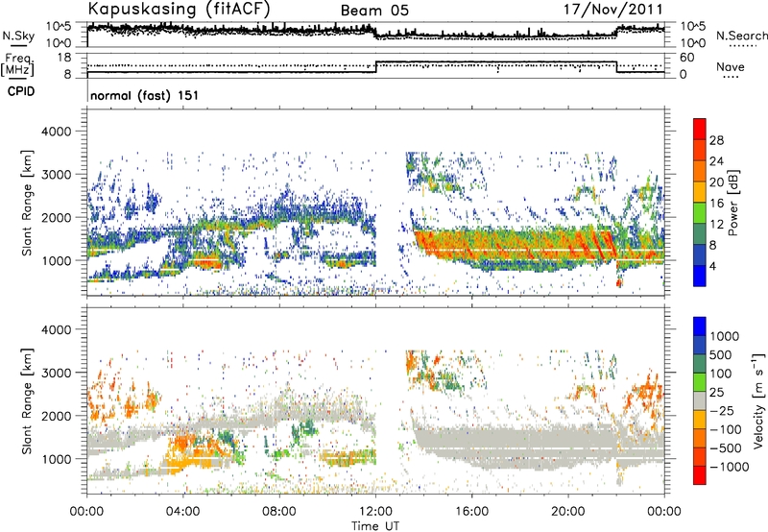This screenshot has height=532, width=768.
Task: Click the Velocity colorbar gray segment
Action: pyautogui.click(x=700, y=401)
